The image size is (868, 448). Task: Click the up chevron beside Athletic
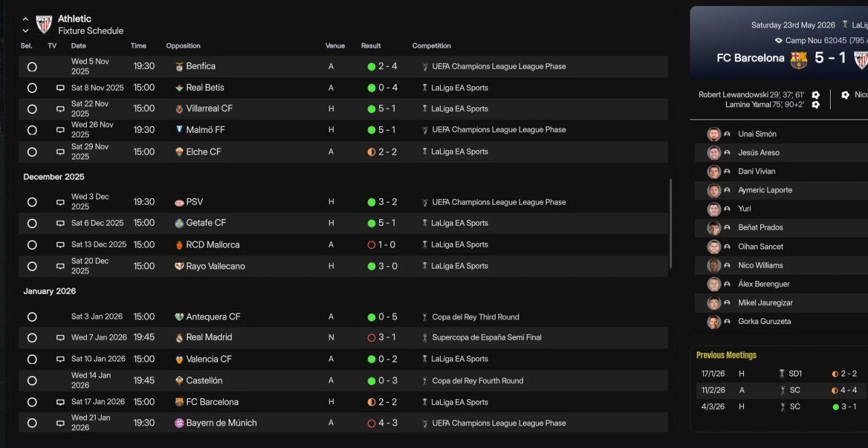point(26,19)
